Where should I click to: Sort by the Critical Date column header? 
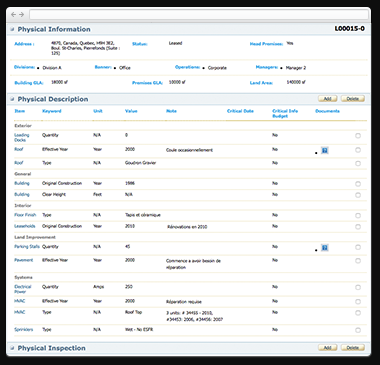tap(240, 111)
